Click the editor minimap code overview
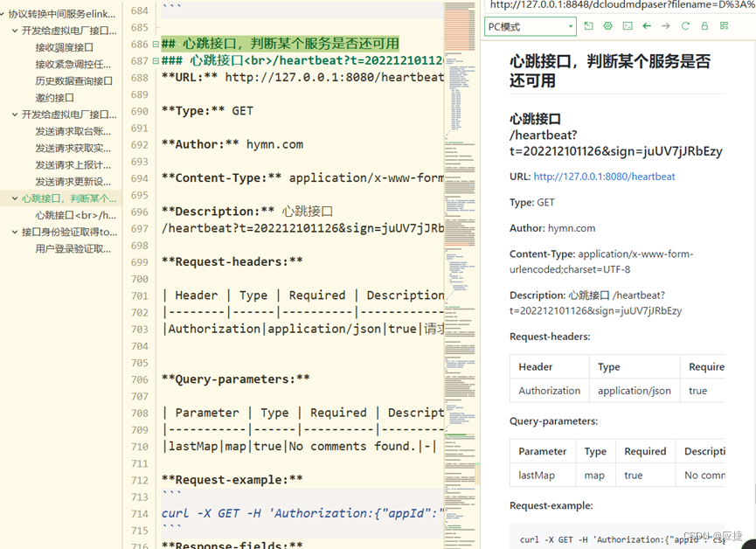The height and width of the screenshot is (549, 756). [460, 275]
